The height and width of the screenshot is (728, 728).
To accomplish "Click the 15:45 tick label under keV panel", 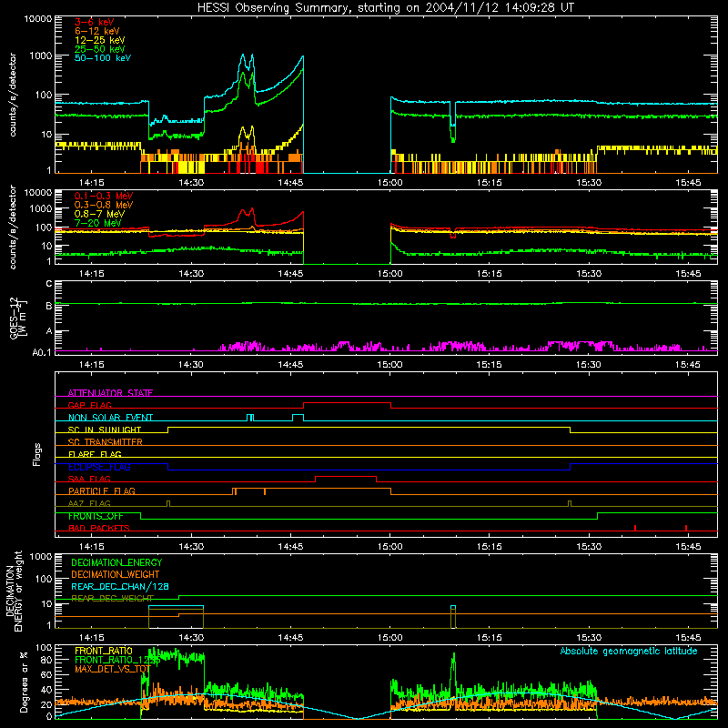I will click(688, 183).
